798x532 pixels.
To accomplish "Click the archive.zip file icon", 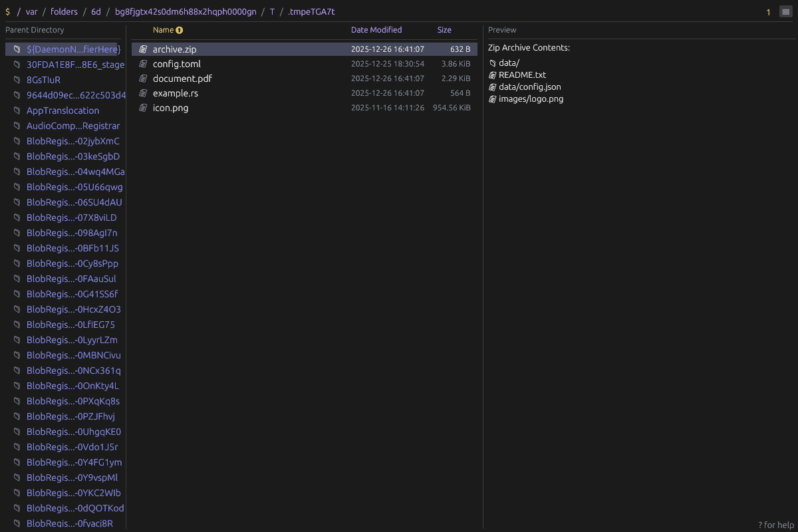I will [x=143, y=49].
